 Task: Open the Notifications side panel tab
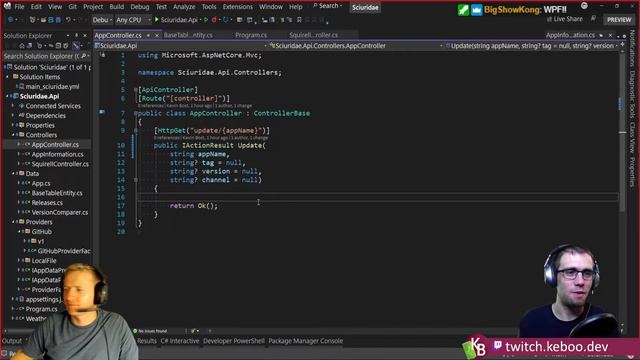pos(632,49)
